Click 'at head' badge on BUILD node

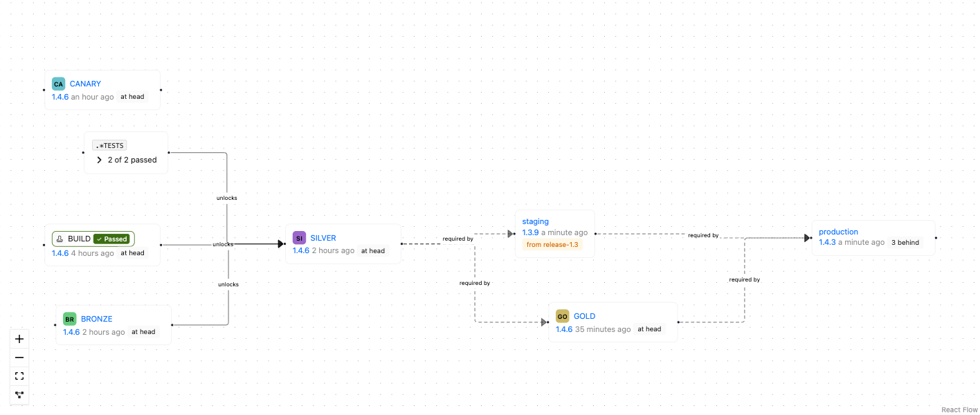132,253
